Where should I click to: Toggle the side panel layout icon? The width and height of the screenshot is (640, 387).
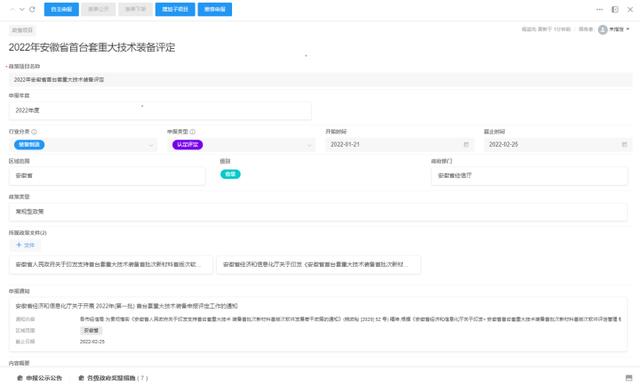coord(615,9)
